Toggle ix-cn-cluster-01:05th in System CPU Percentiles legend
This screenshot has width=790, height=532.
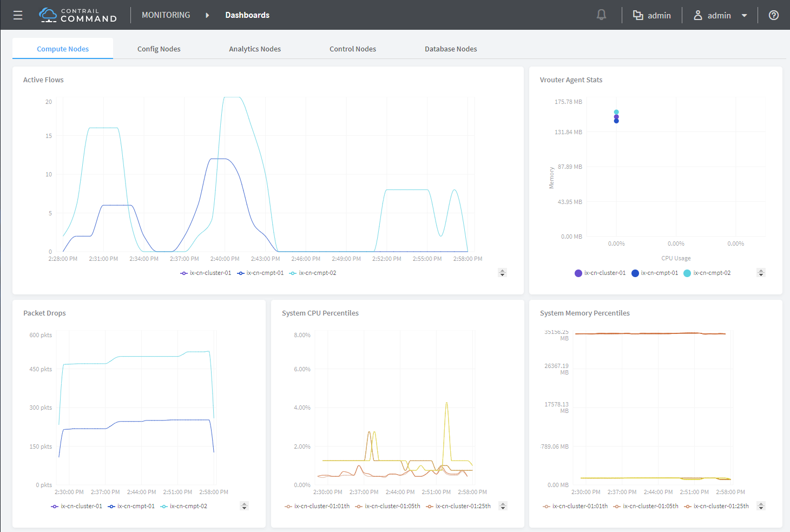pos(387,506)
